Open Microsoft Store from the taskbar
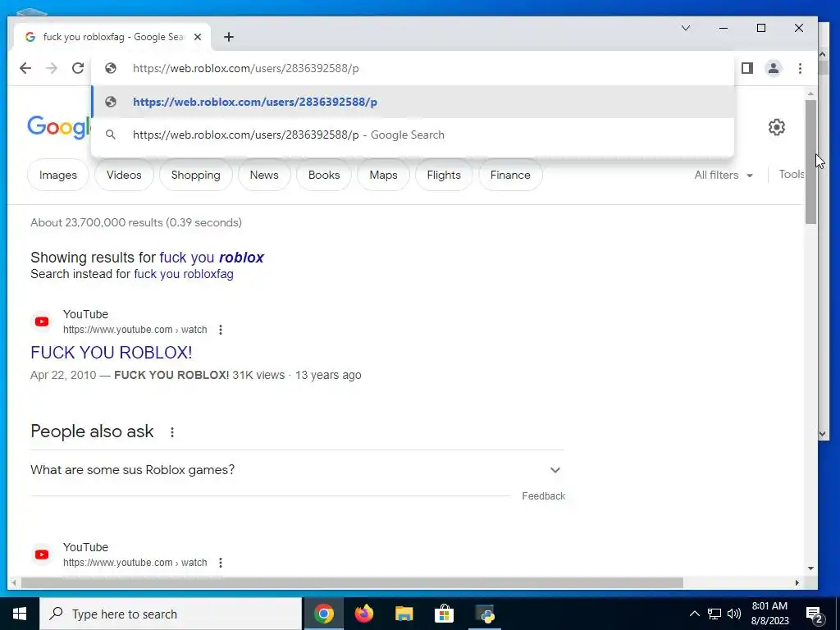This screenshot has height=630, width=840. click(444, 614)
